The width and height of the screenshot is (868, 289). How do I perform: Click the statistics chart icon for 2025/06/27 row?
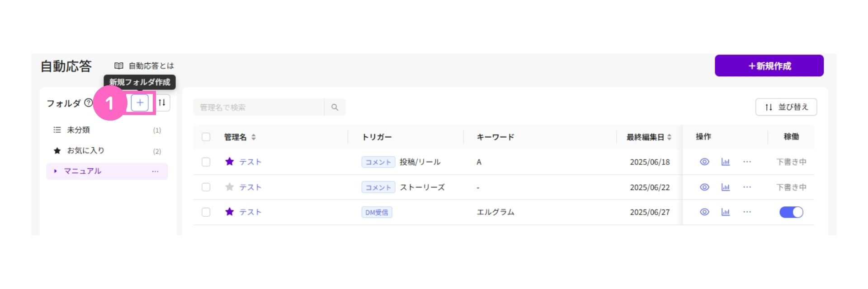(x=725, y=212)
